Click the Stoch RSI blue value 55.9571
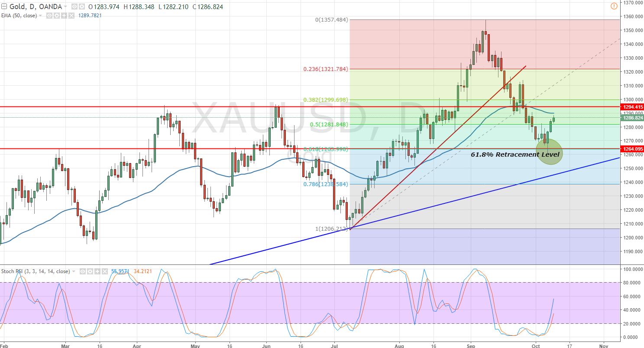The image size is (644, 348). [120, 271]
